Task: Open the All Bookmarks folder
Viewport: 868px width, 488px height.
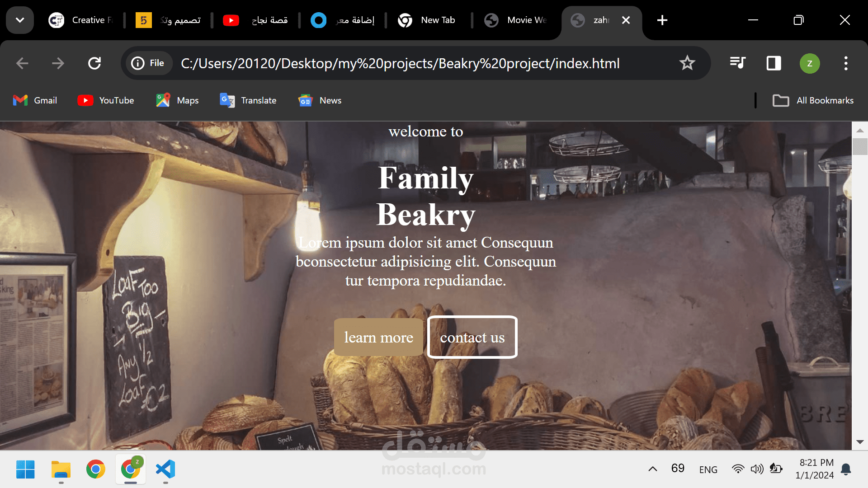Action: (x=813, y=100)
